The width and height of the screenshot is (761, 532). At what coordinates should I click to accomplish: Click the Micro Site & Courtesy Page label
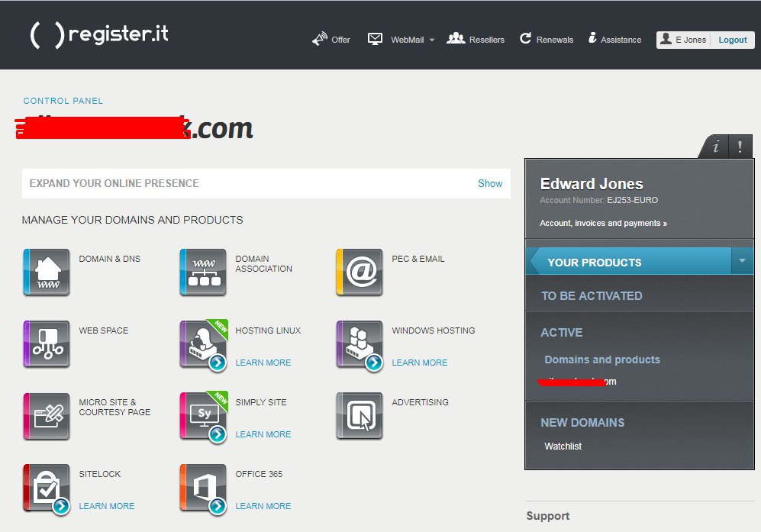coord(114,408)
